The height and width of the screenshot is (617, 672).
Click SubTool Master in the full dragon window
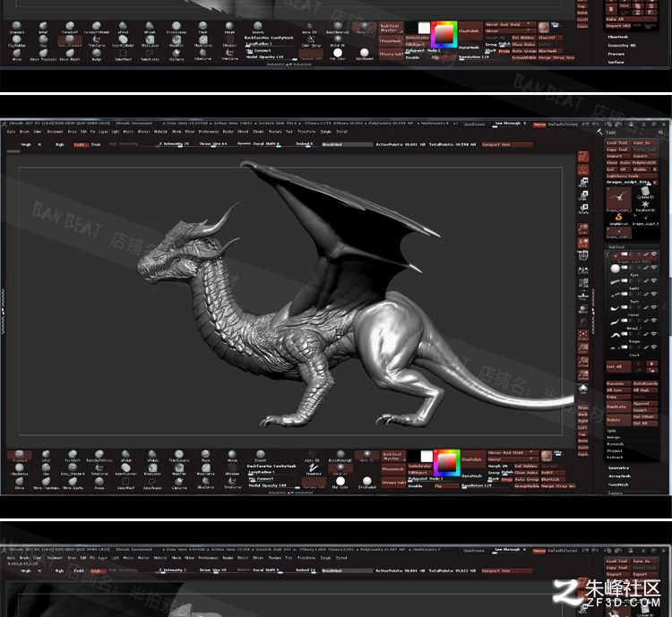[x=392, y=457]
